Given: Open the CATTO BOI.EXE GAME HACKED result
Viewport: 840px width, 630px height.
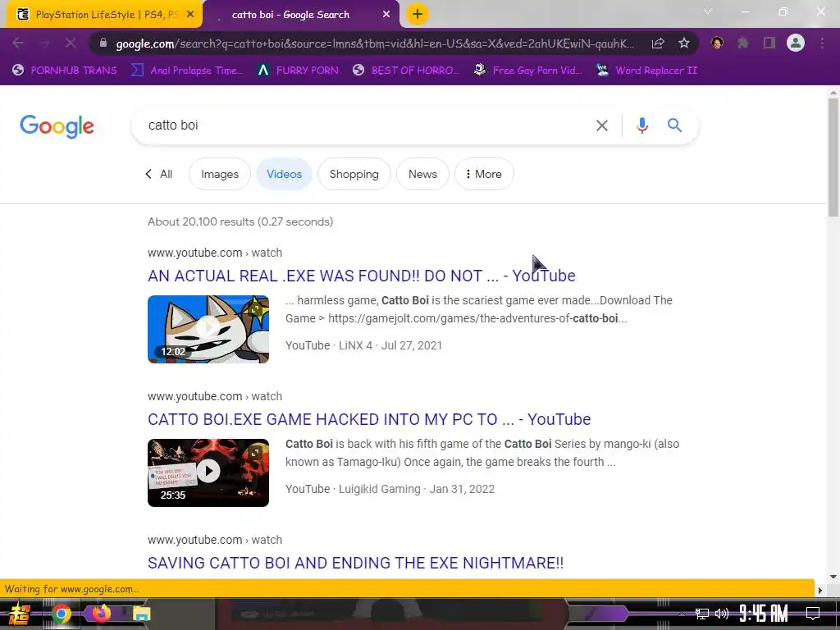Looking at the screenshot, I should click(369, 419).
